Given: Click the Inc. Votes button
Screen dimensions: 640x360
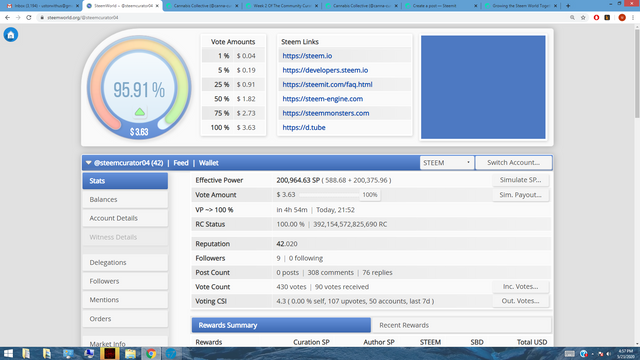Looking at the screenshot, I should (x=520, y=287).
